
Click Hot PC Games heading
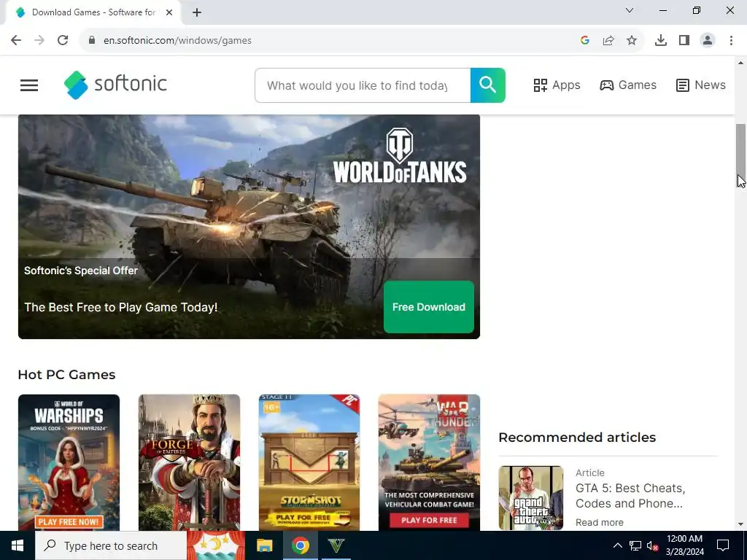coord(66,375)
